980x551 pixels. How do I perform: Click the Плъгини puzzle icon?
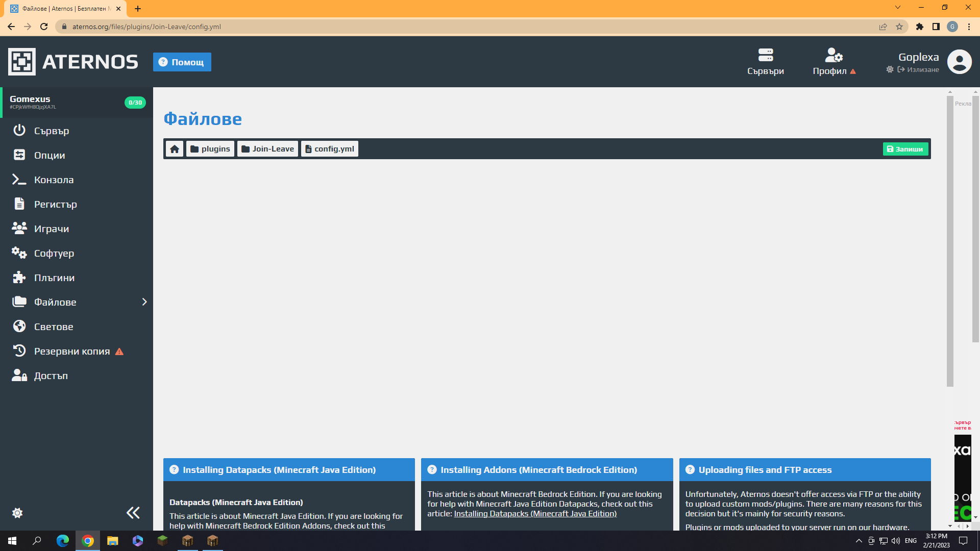click(x=19, y=278)
